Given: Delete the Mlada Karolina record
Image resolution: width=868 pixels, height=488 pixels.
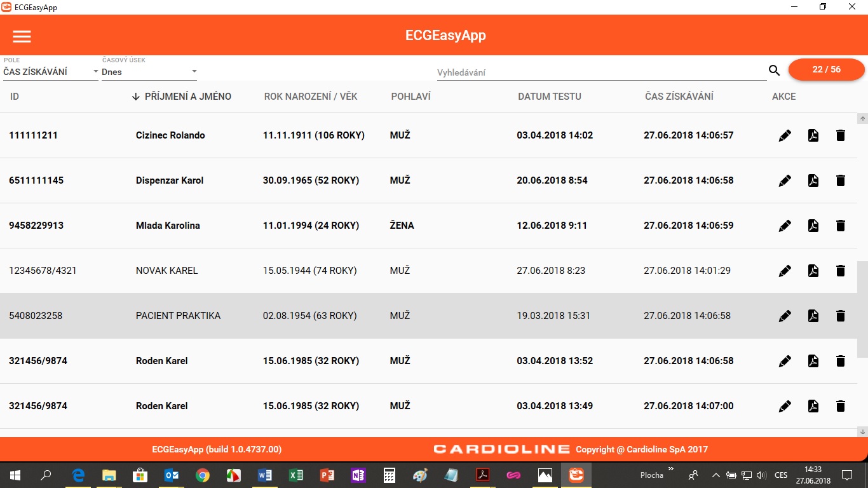Looking at the screenshot, I should 841,226.
